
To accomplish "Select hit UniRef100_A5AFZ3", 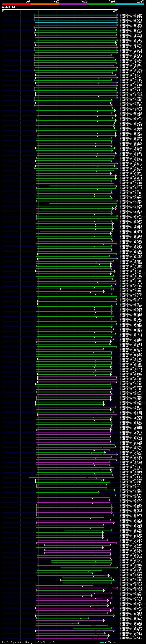I will click(131, 75).
